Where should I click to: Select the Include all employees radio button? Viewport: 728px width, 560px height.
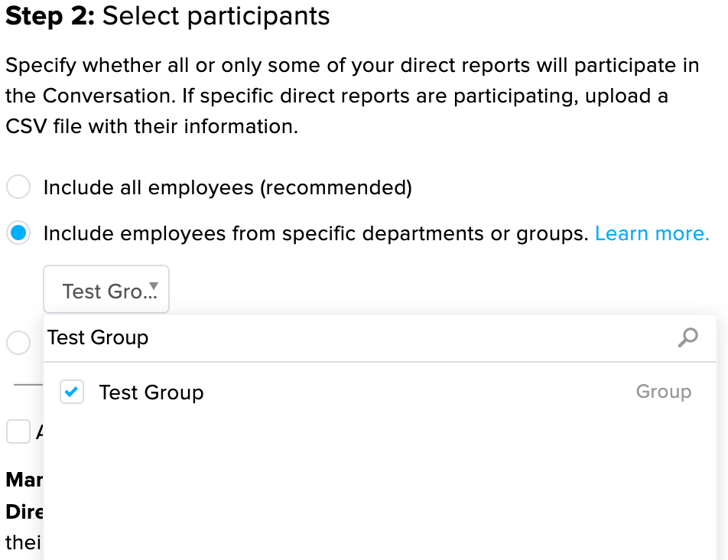(x=18, y=187)
